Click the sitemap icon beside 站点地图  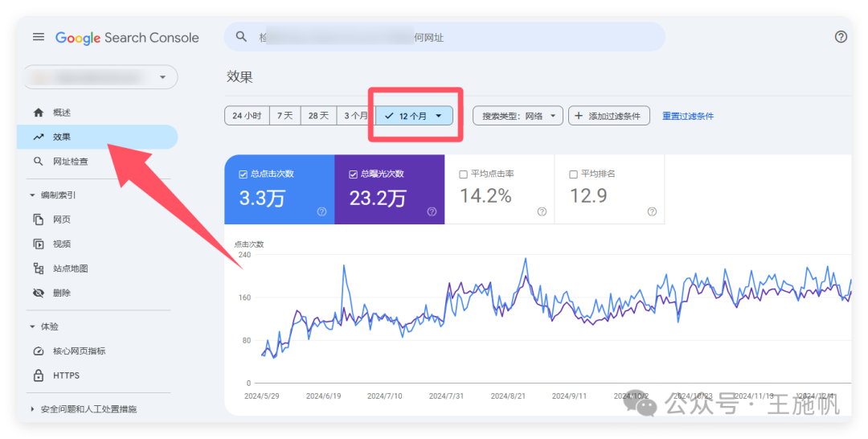pos(39,269)
